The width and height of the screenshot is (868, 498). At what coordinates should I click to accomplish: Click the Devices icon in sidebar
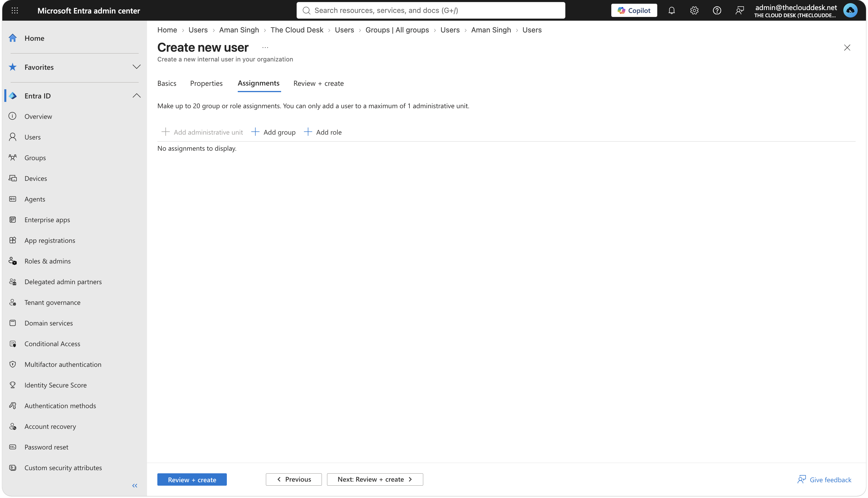coord(13,178)
